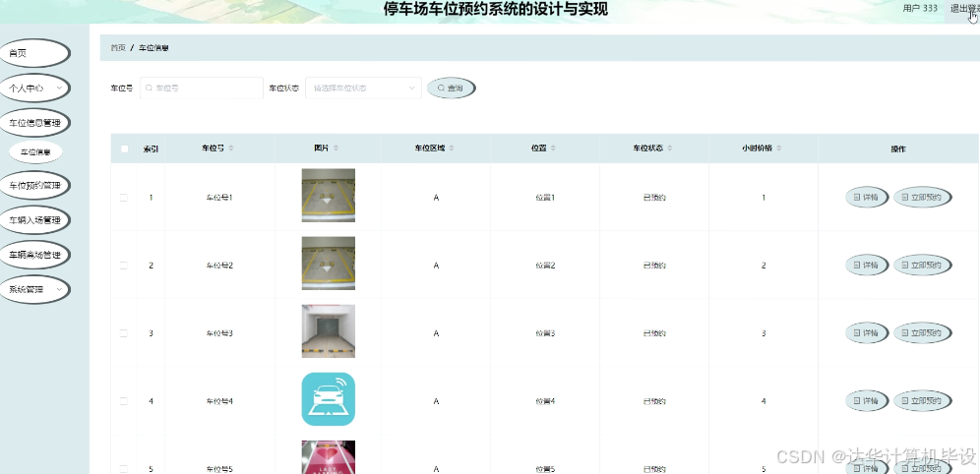Click 立即预约 for 车位号2

pos(923,266)
